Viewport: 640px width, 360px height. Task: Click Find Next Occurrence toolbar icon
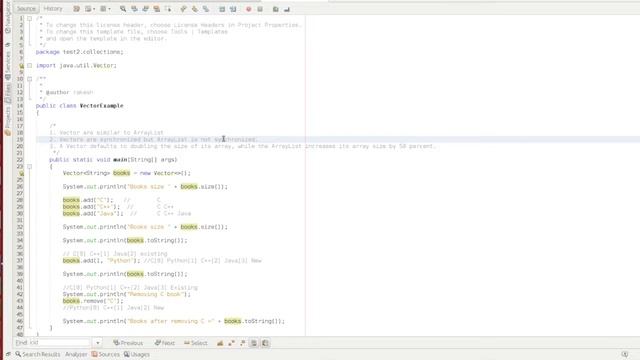coord(146,9)
